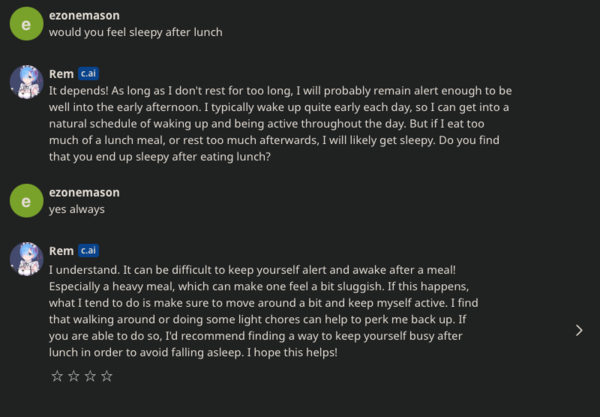This screenshot has width=600, height=417.
Task: Click the ezonemason username above 'yes always'
Action: point(84,192)
